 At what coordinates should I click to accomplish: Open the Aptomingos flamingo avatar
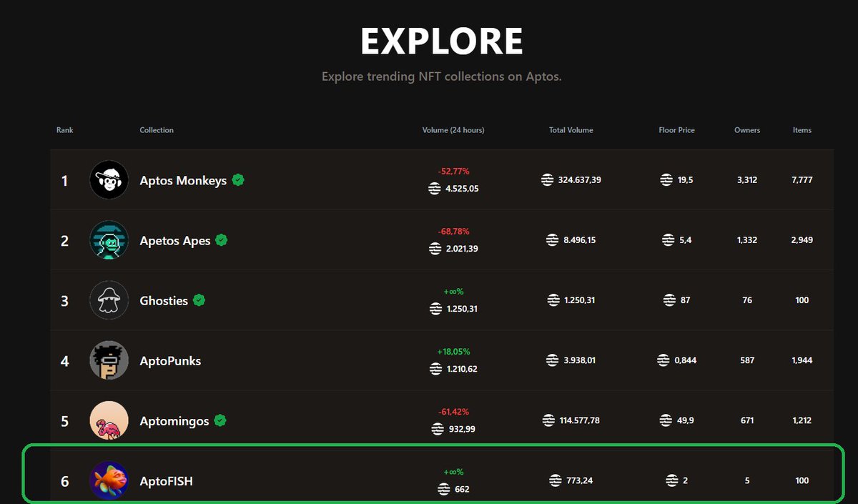coord(109,420)
